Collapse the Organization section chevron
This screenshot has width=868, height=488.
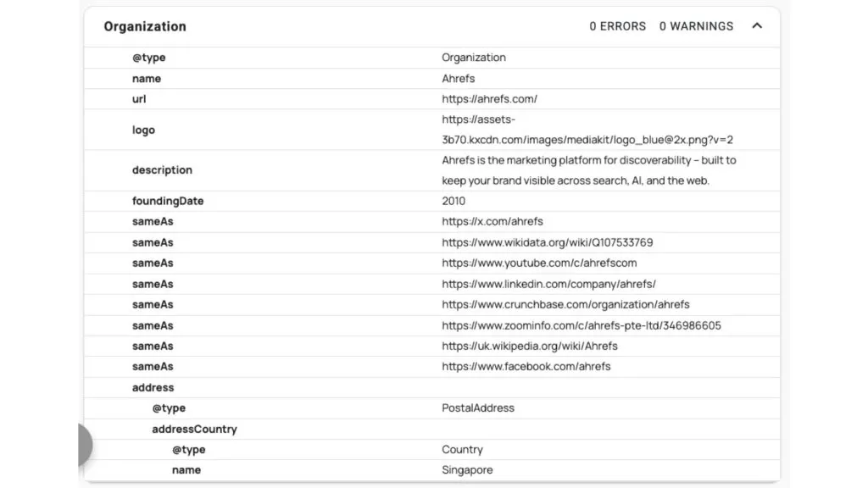757,26
